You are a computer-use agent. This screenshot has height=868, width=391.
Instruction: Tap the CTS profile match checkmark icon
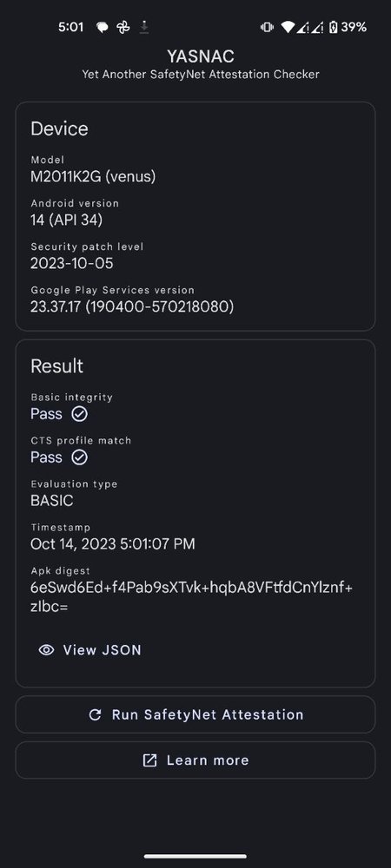(80, 457)
